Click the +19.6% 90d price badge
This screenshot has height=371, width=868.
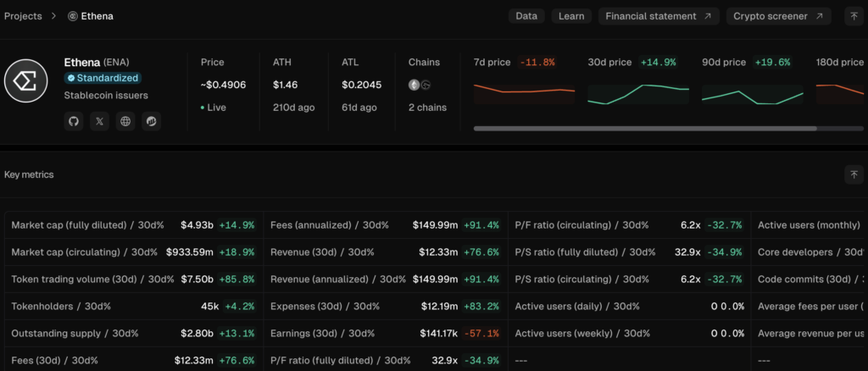coord(773,62)
